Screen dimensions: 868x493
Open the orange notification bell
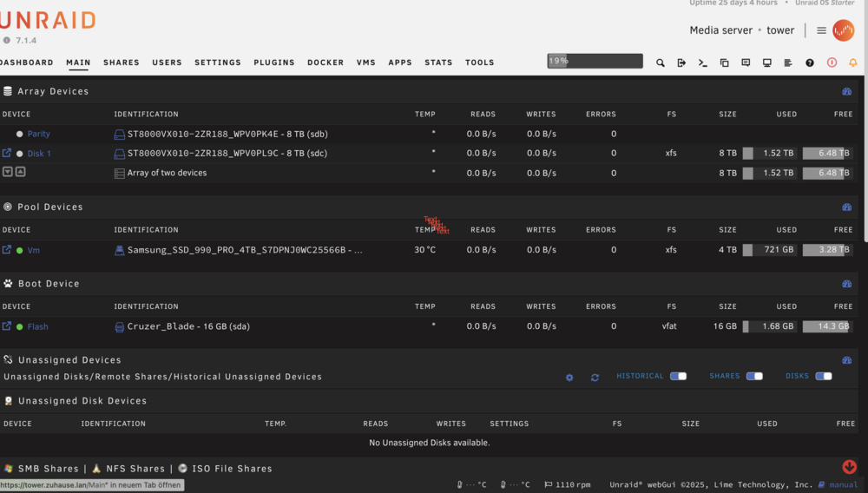852,63
